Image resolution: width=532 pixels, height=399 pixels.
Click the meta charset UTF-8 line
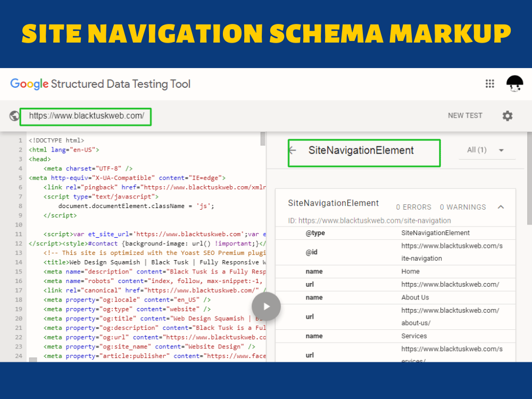point(88,169)
